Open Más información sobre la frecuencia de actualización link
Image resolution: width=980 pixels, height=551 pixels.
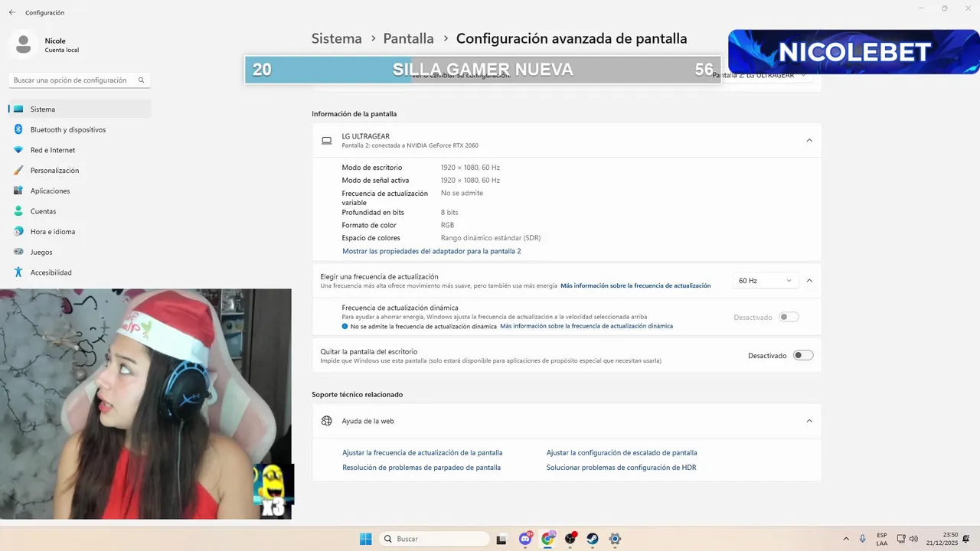click(x=635, y=285)
